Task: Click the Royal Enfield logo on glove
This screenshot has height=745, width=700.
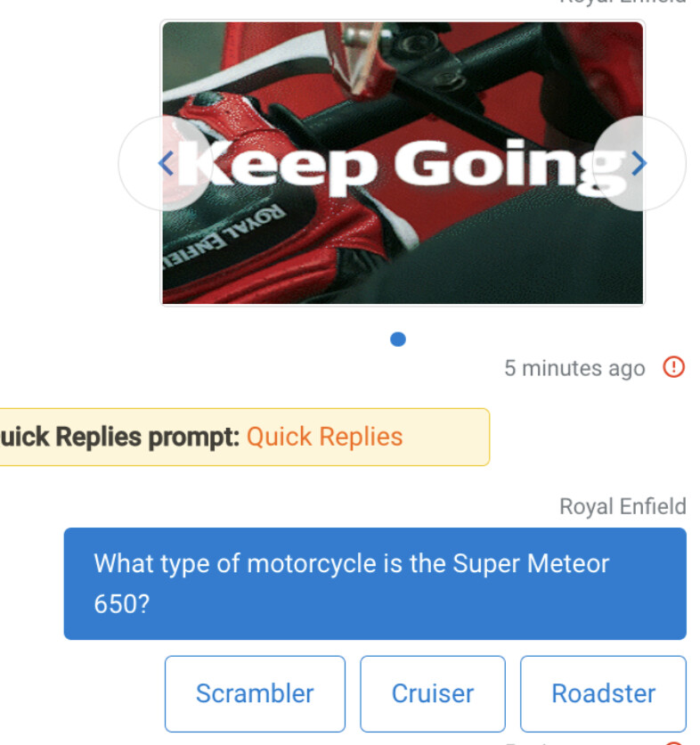Action: [x=224, y=237]
